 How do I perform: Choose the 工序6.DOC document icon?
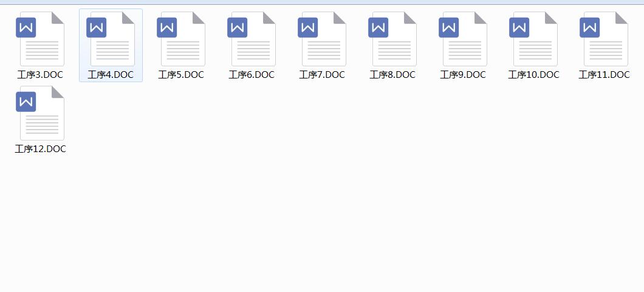point(252,39)
